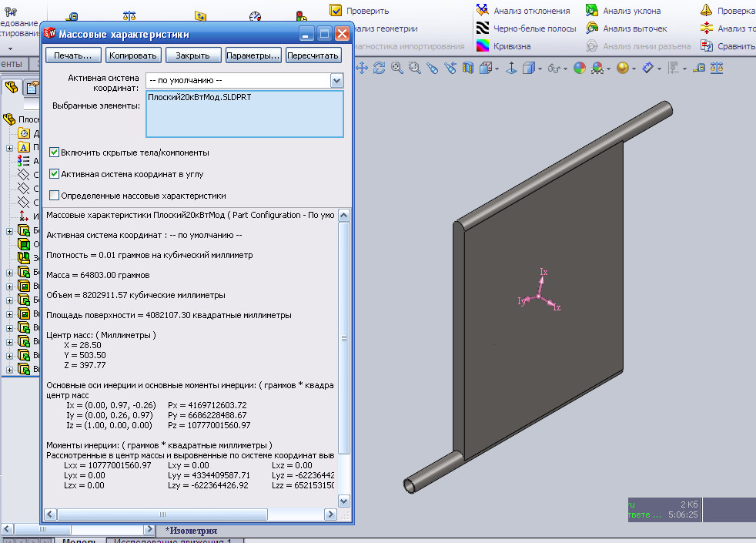The width and height of the screenshot is (756, 543).
Task: Switch to Исследование движения 1 tab
Action: pyautogui.click(x=172, y=541)
